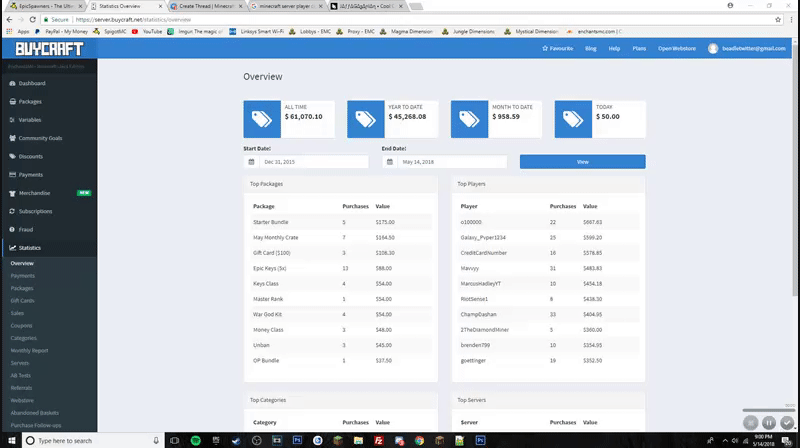The height and width of the screenshot is (448, 800).
Task: Open the Blog link
Action: pos(590,48)
